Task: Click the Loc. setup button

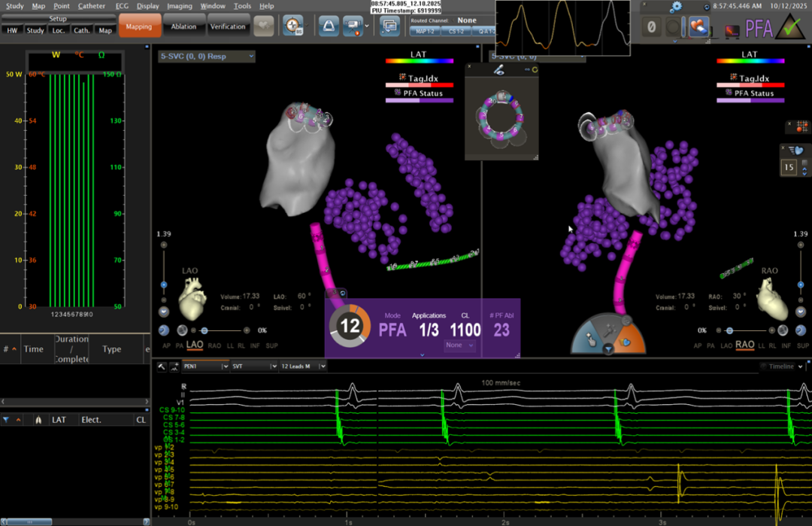Action: coord(58,31)
